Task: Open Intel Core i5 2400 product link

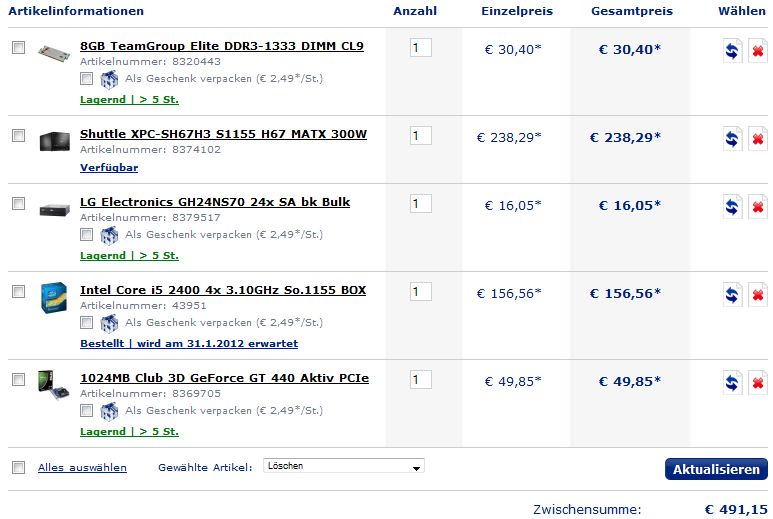Action: (223, 290)
